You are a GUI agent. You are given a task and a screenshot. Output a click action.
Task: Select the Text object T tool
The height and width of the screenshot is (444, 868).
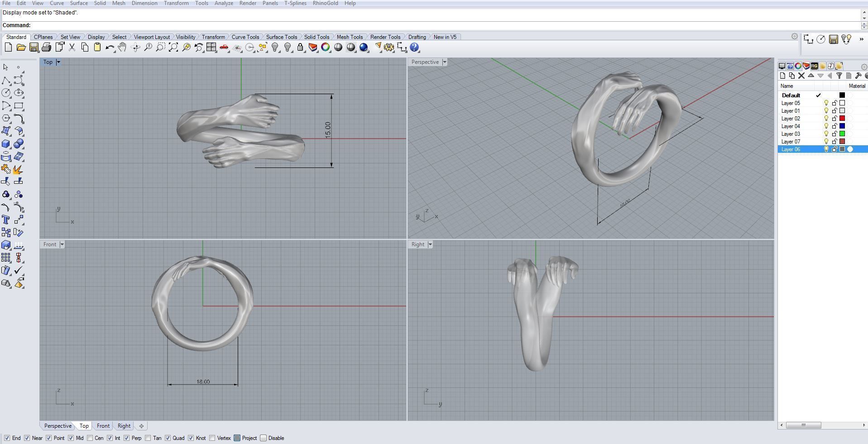(x=6, y=220)
